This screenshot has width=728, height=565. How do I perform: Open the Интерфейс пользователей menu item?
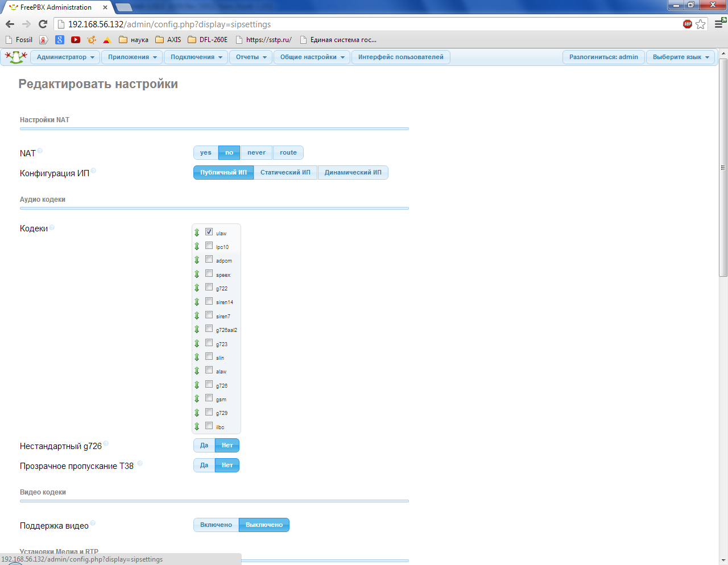pos(400,57)
